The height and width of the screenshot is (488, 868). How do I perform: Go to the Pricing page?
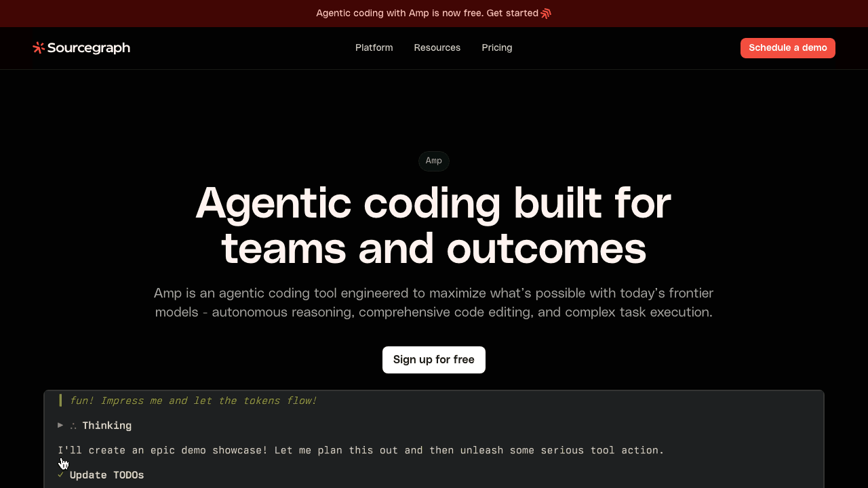(496, 47)
